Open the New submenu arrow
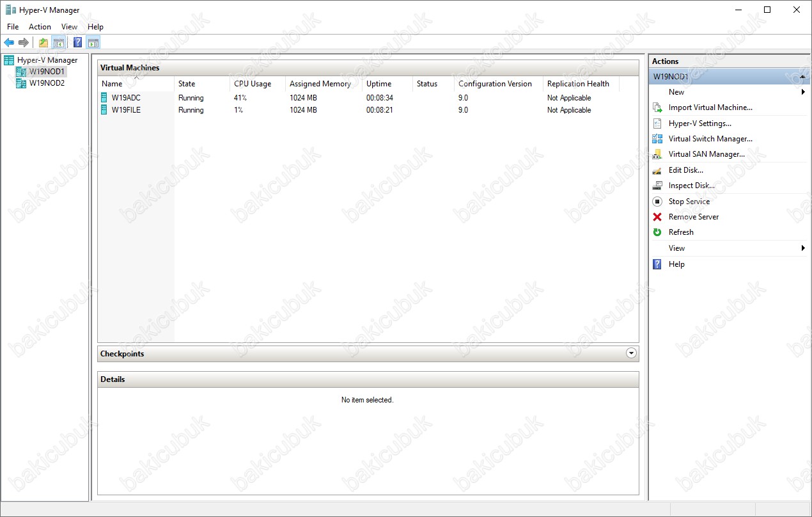The image size is (812, 517). click(803, 92)
